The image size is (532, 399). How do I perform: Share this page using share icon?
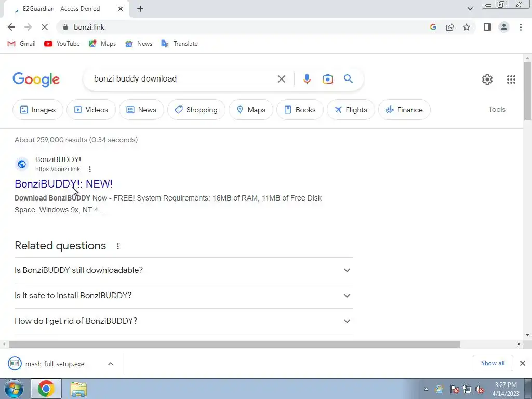450,27
